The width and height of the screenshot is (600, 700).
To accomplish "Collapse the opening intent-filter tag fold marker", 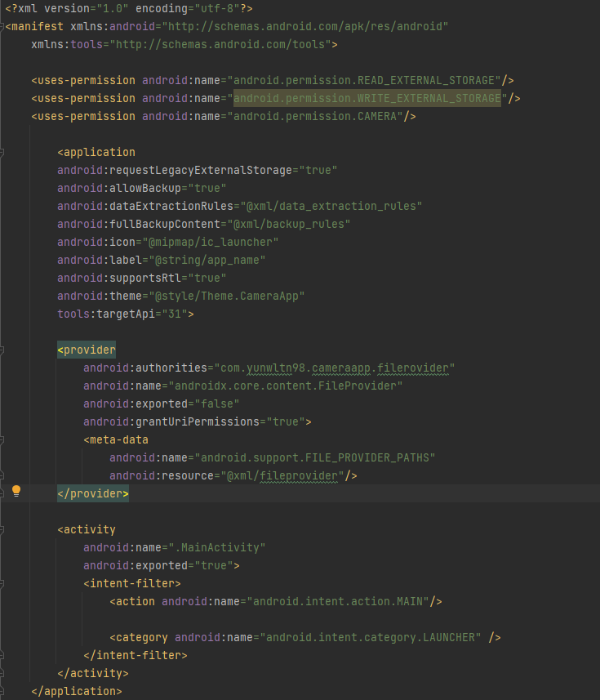I will [x=2, y=584].
